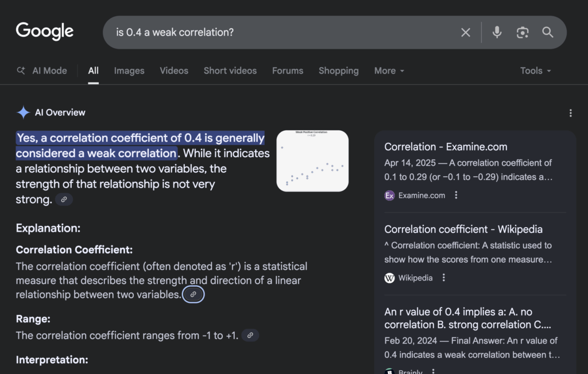Image resolution: width=588 pixels, height=374 pixels.
Task: Click the Examine.com favicon
Action: (389, 195)
